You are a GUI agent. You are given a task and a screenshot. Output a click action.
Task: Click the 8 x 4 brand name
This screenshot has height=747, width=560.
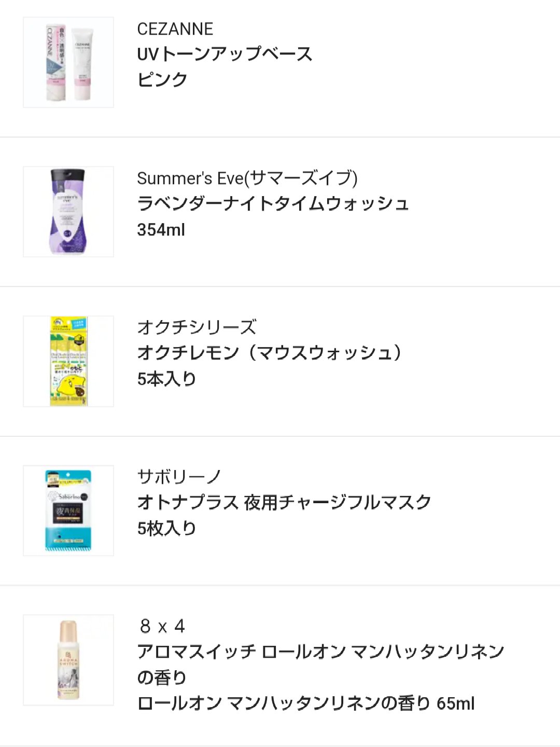tap(162, 626)
